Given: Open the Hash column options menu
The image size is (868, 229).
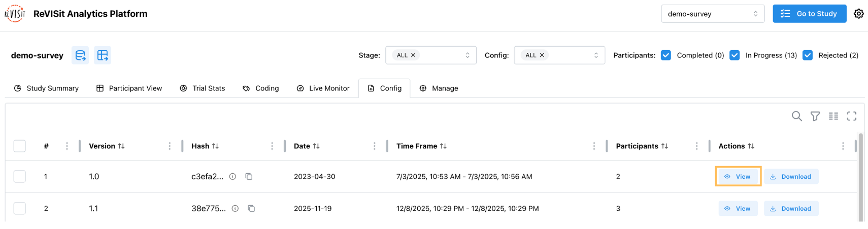Looking at the screenshot, I should point(272,146).
